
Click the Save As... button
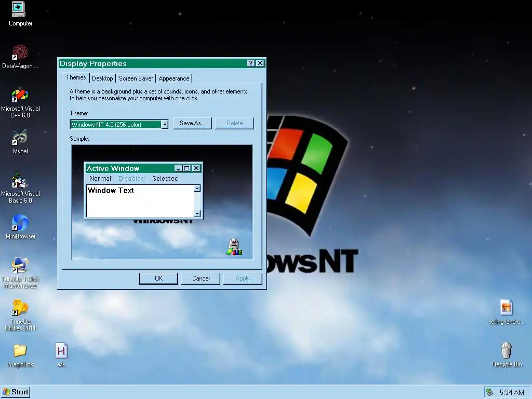[x=192, y=123]
